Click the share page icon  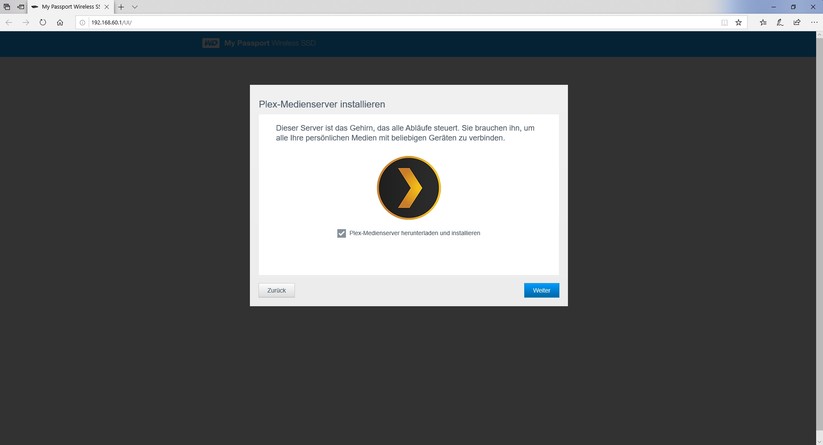pyautogui.click(x=797, y=23)
